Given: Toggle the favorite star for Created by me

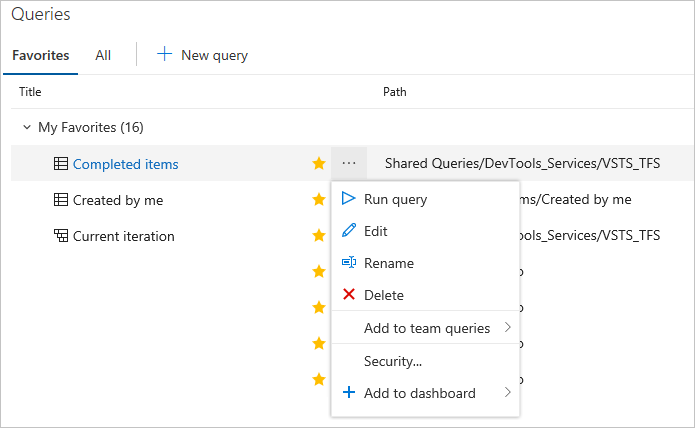Looking at the screenshot, I should (x=319, y=199).
